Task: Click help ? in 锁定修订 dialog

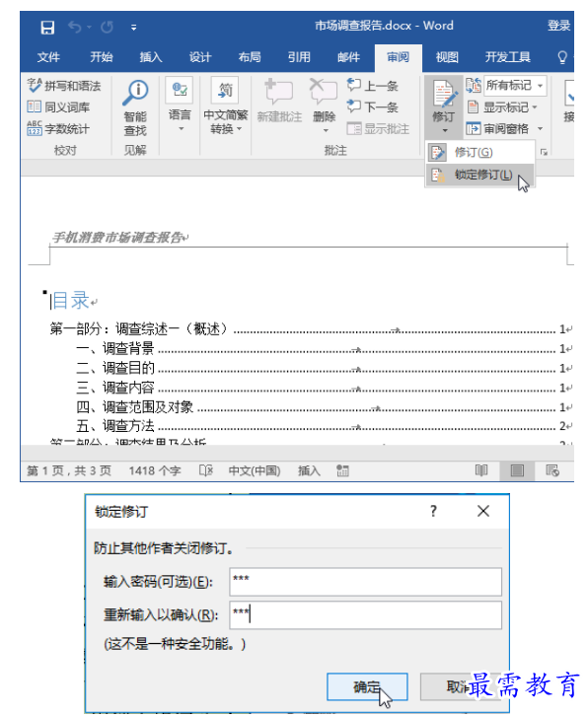Action: tap(433, 511)
